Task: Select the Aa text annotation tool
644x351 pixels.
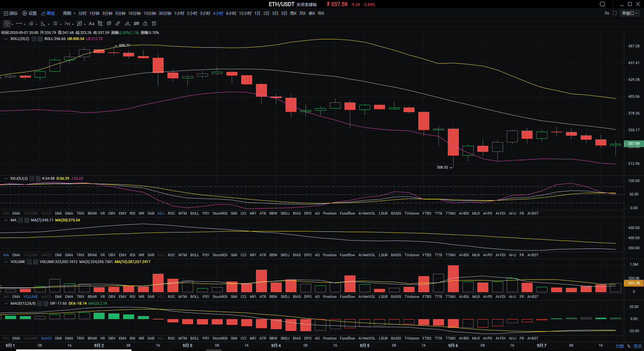Action: pyautogui.click(x=92, y=24)
